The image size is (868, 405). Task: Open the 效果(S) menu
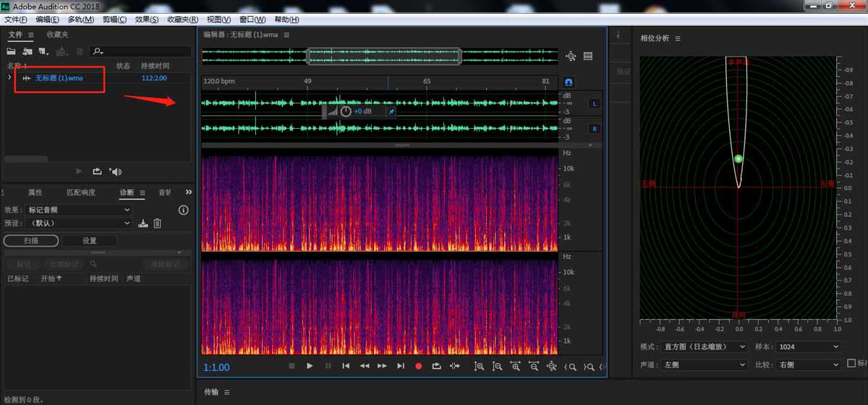coord(147,20)
